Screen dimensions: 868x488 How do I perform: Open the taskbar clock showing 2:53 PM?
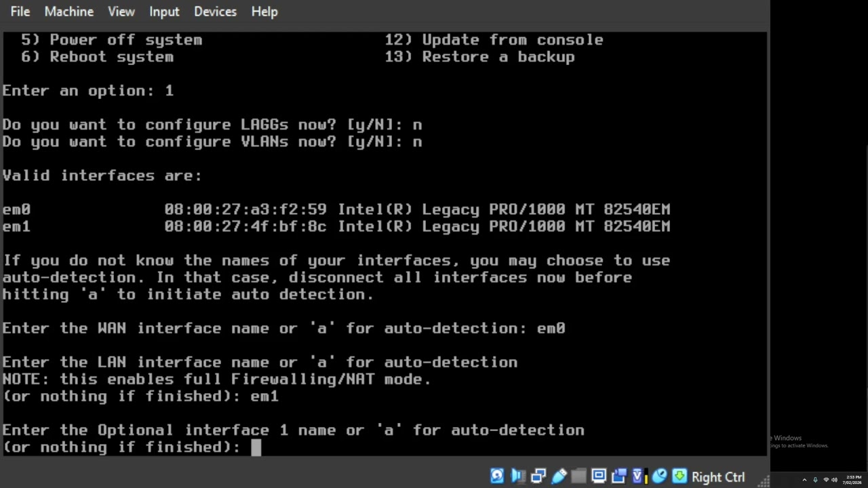[x=852, y=480]
